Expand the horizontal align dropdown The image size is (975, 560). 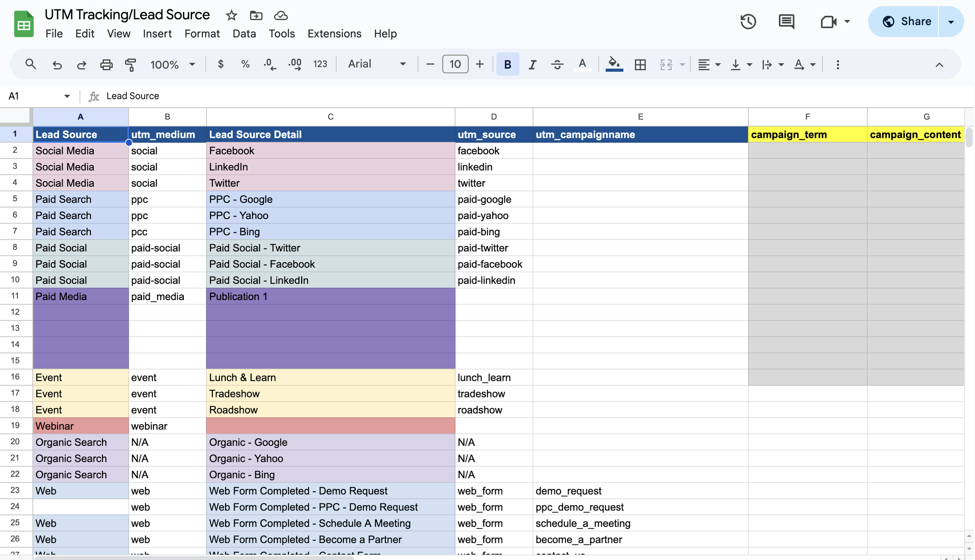(709, 64)
